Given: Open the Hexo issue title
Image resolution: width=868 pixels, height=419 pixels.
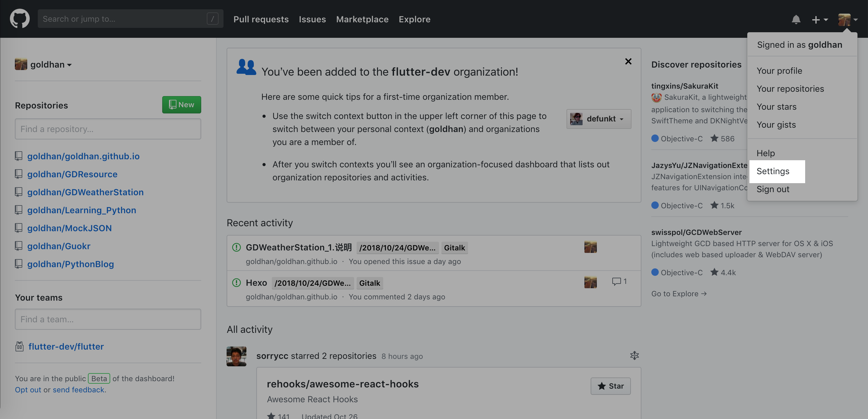Looking at the screenshot, I should [256, 283].
